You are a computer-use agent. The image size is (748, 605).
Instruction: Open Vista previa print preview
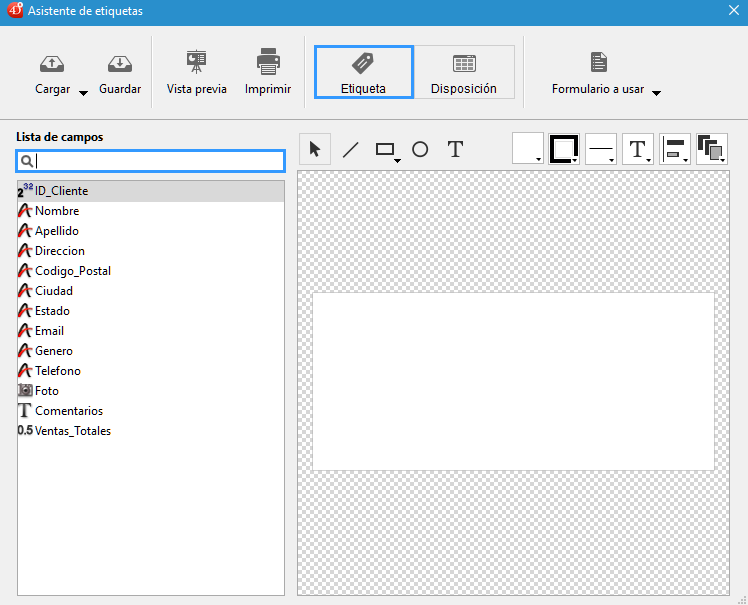tap(196, 64)
